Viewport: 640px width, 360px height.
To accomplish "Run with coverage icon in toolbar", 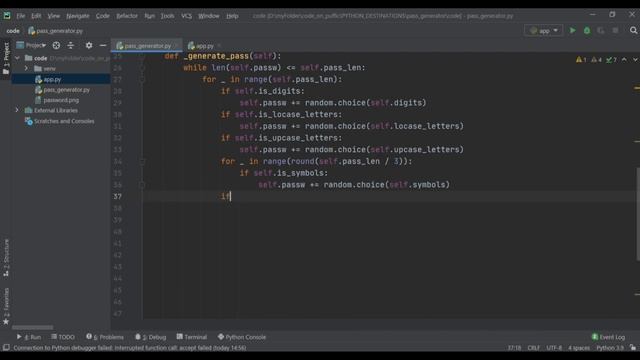I will pyautogui.click(x=601, y=31).
